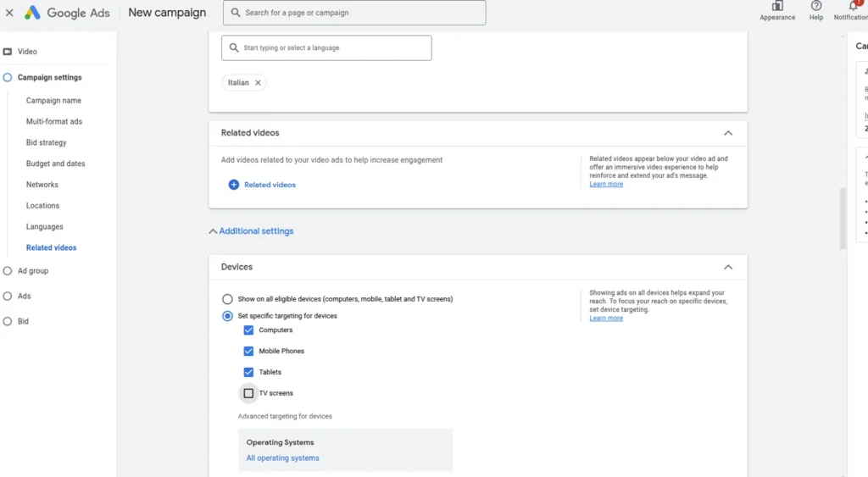
Task: Click the blue plus icon for Related videos
Action: tap(234, 185)
